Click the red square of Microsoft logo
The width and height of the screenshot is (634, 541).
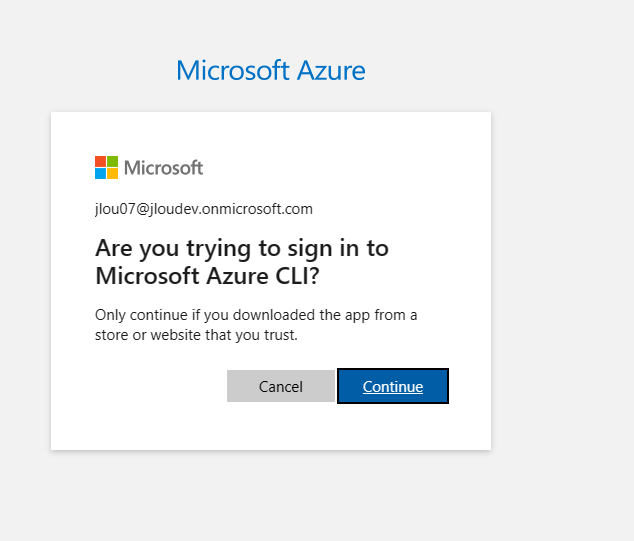coord(100,161)
